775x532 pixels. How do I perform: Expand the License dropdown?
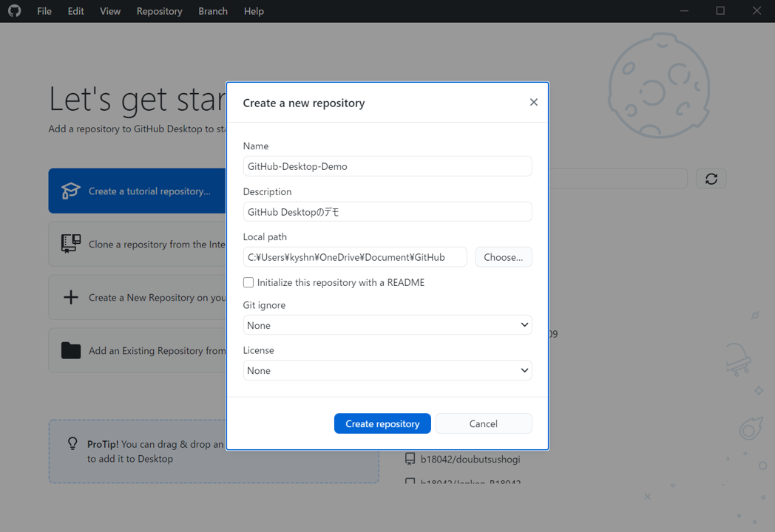[x=387, y=370]
